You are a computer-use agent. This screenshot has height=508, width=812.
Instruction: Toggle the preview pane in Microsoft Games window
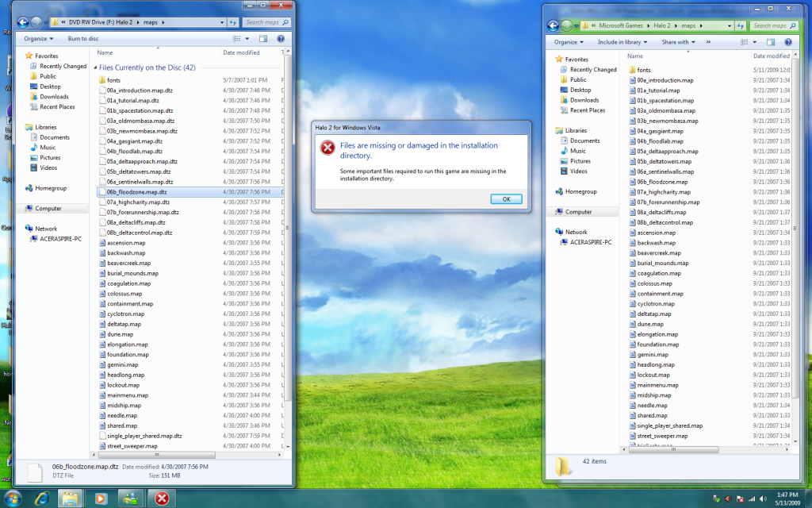[x=771, y=42]
